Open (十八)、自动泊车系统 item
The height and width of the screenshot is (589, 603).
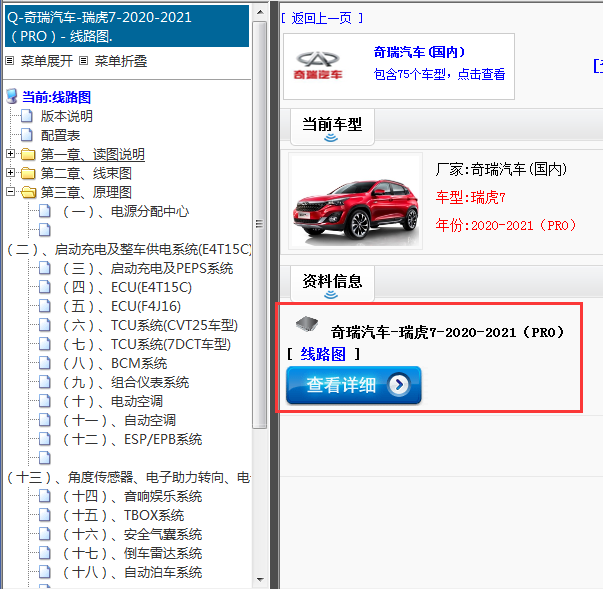click(x=132, y=572)
